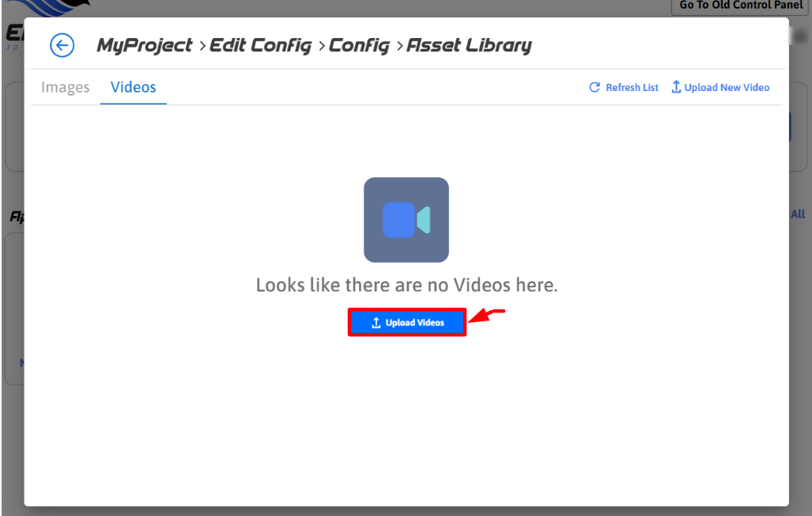Screen dimensions: 812x516
Task: Select the Videos tab
Action: [x=133, y=87]
